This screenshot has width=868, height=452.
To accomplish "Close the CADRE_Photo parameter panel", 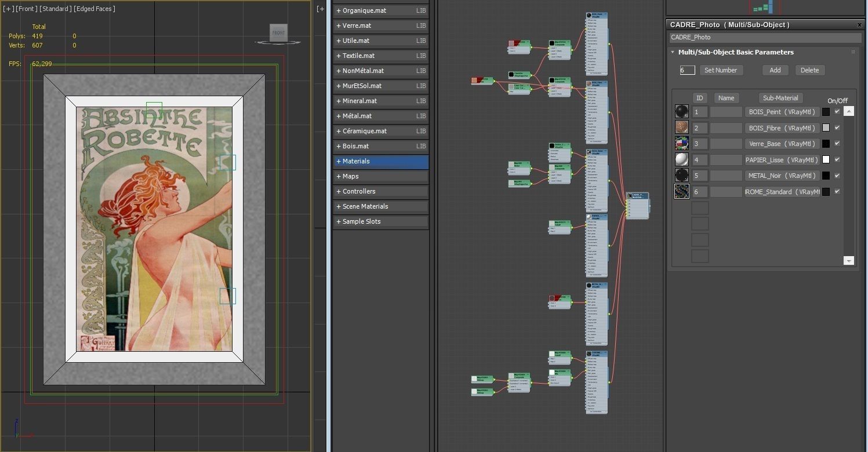I will pyautogui.click(x=859, y=25).
